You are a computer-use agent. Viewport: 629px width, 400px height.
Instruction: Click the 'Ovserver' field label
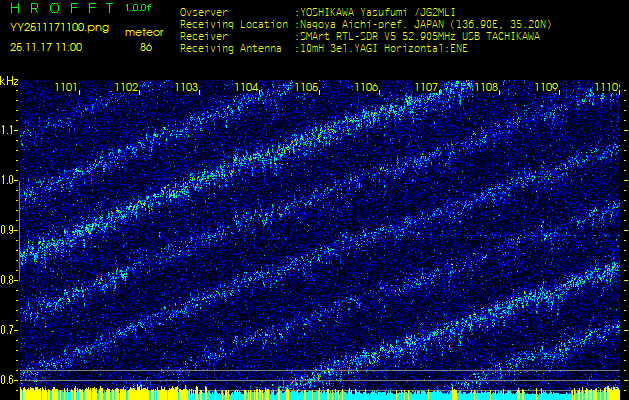(204, 12)
